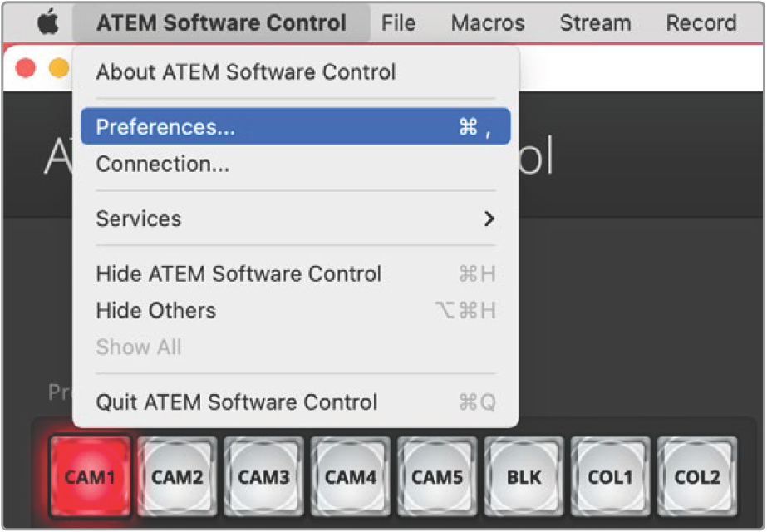Open the Macros menu
The width and height of the screenshot is (767, 532).
488,22
